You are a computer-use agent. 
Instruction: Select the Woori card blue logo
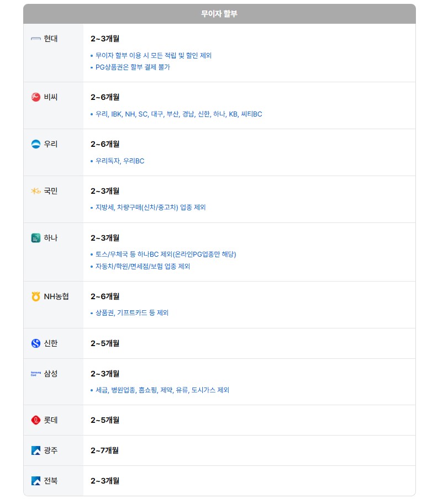[36, 144]
